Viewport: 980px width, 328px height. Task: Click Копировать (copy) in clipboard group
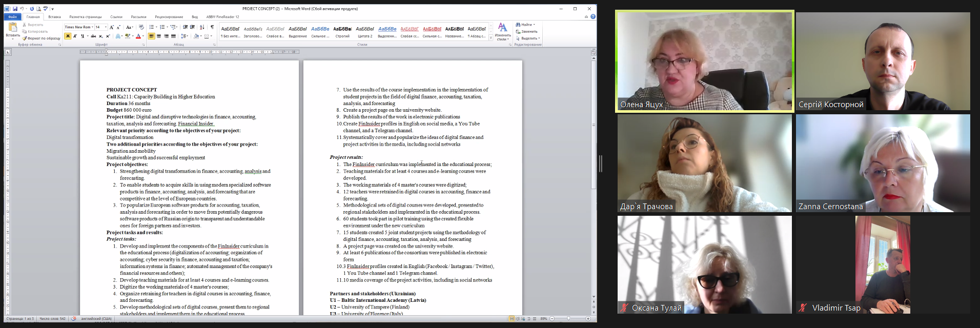pyautogui.click(x=35, y=31)
